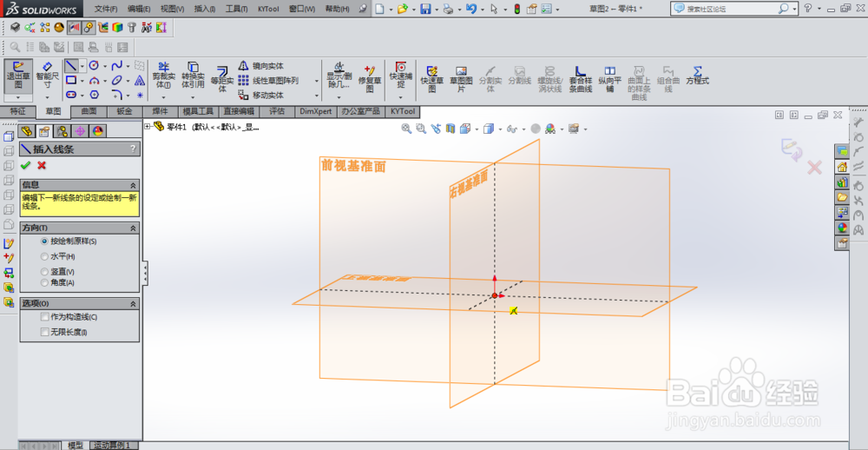Select the 智能尺寸 smart dimension tool
Viewport: 868px width, 450px height.
click(47, 76)
